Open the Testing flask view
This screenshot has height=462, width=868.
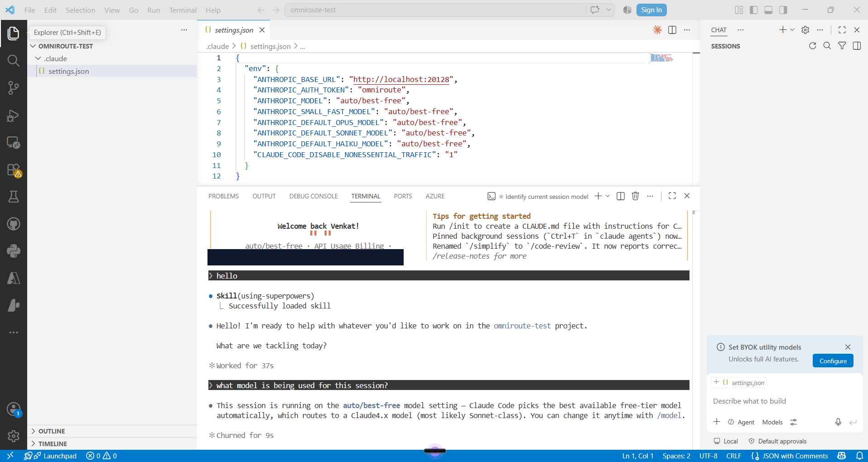13,197
